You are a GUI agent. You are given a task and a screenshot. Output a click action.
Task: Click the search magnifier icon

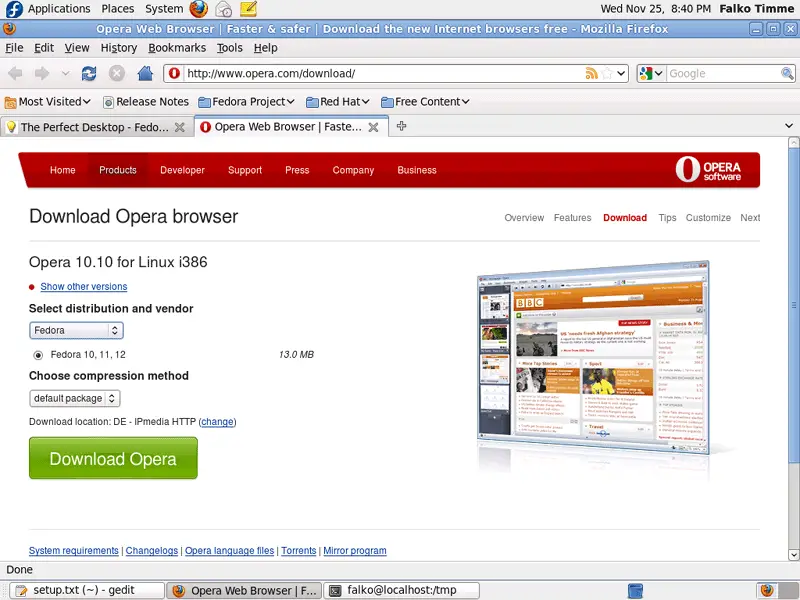pos(787,73)
